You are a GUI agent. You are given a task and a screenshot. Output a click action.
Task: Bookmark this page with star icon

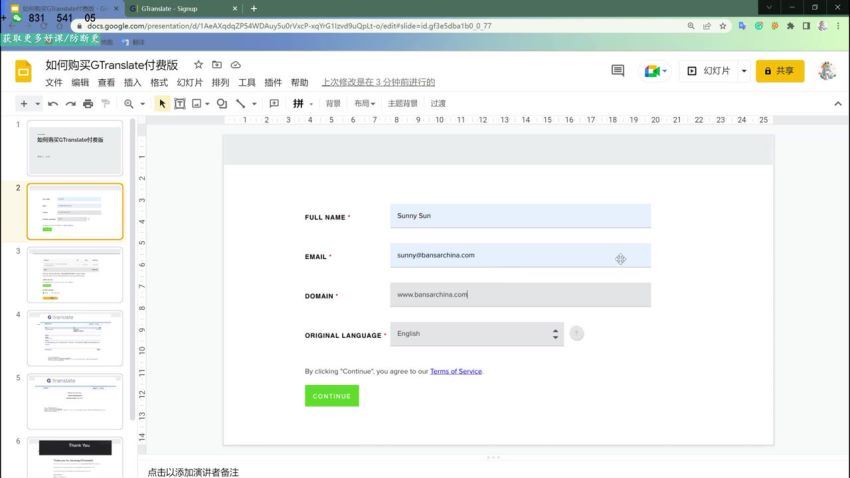(723, 25)
